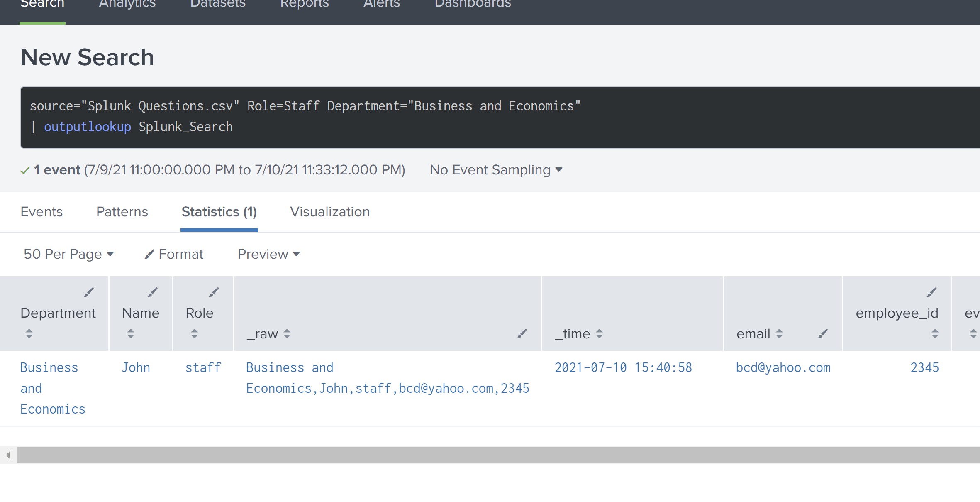Select the John value in the Name column
Image resolution: width=980 pixels, height=502 pixels.
point(136,367)
